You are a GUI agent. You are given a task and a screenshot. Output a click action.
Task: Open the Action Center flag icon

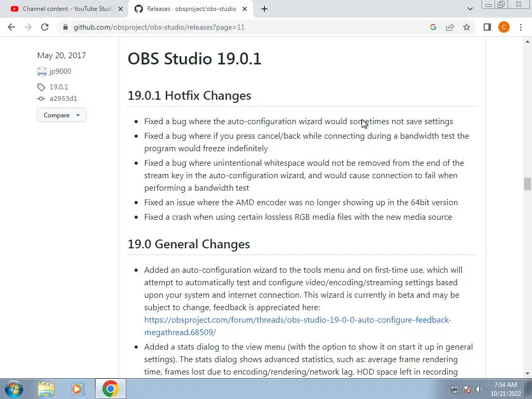coord(467,389)
